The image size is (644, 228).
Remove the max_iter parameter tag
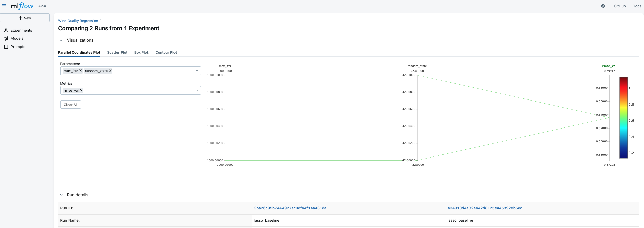81,71
